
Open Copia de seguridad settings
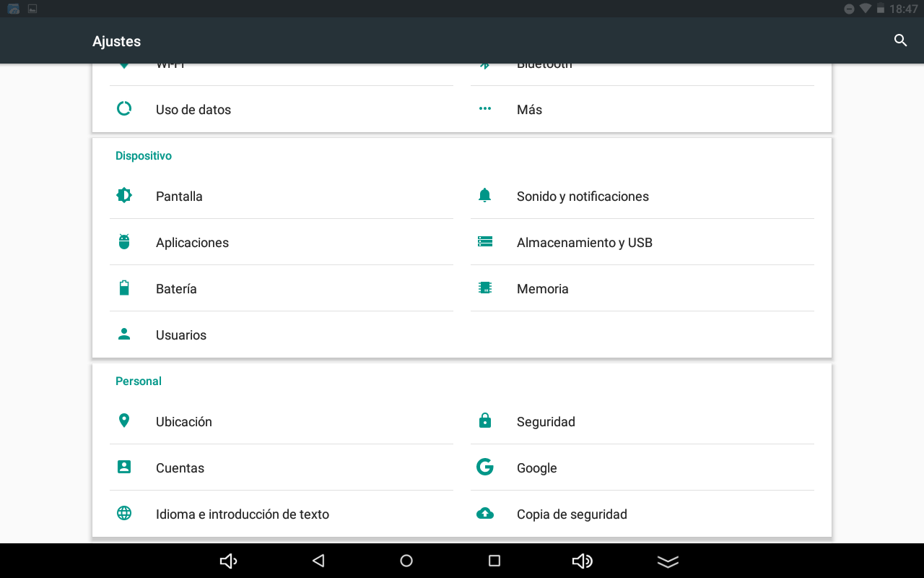click(642, 514)
